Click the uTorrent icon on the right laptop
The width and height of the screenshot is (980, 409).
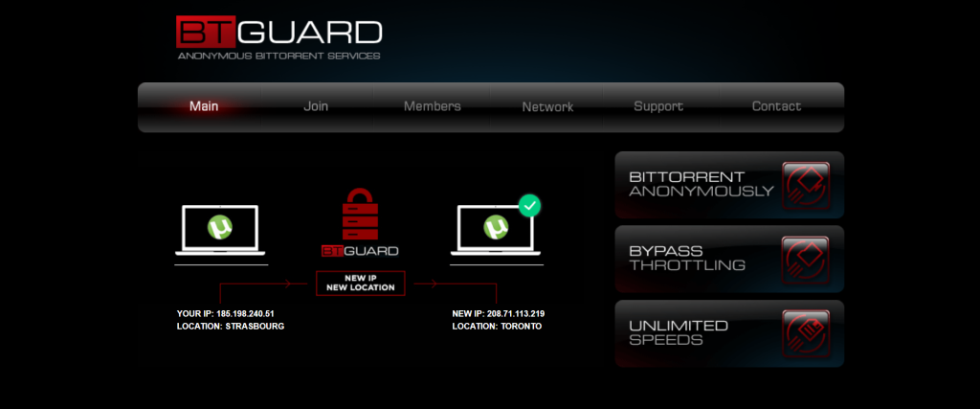(497, 227)
